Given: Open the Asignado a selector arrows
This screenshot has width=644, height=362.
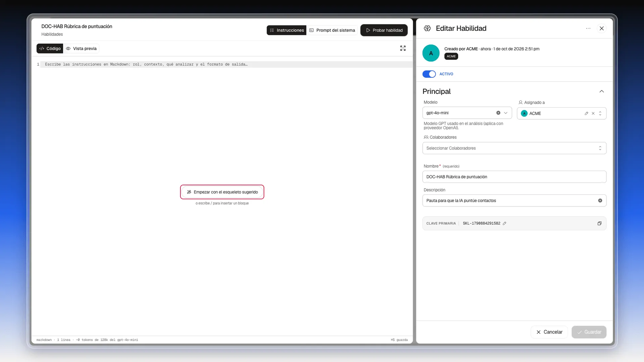Looking at the screenshot, I should pyautogui.click(x=600, y=113).
